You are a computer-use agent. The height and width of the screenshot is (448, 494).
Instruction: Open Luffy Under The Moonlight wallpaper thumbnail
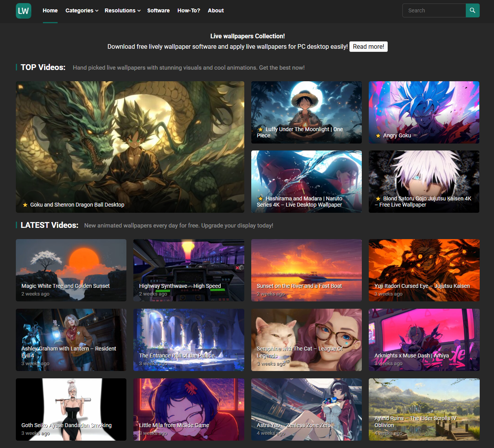(307, 112)
